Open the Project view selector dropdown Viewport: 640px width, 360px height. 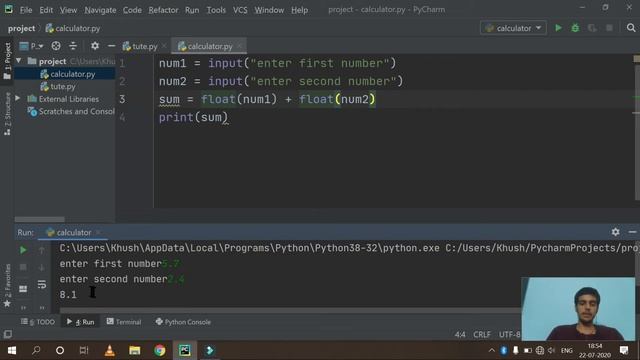click(31, 46)
